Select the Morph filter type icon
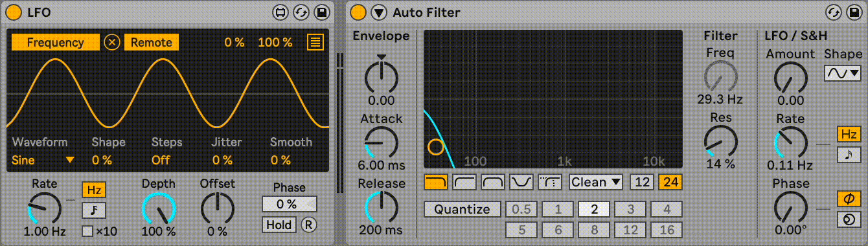 [x=549, y=182]
